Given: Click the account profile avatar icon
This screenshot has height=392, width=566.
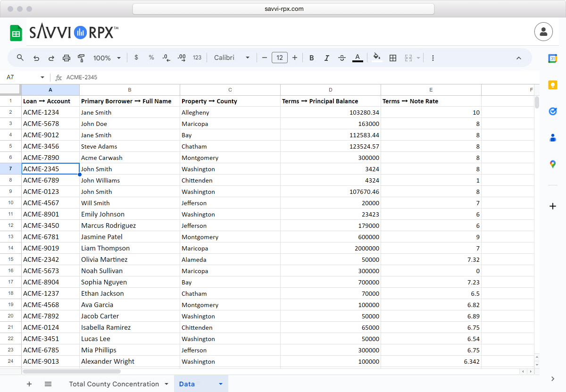Looking at the screenshot, I should [543, 32].
